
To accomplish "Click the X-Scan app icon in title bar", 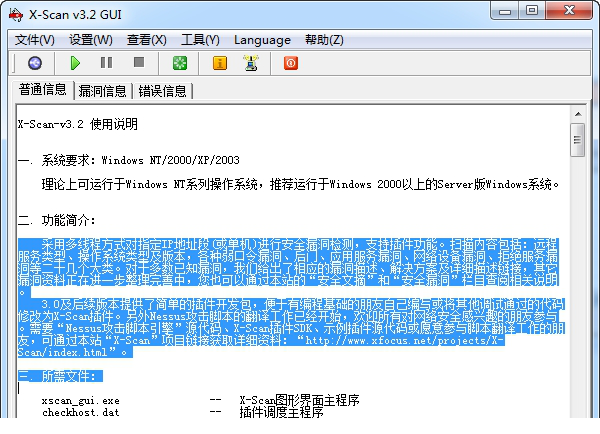I will [x=16, y=15].
